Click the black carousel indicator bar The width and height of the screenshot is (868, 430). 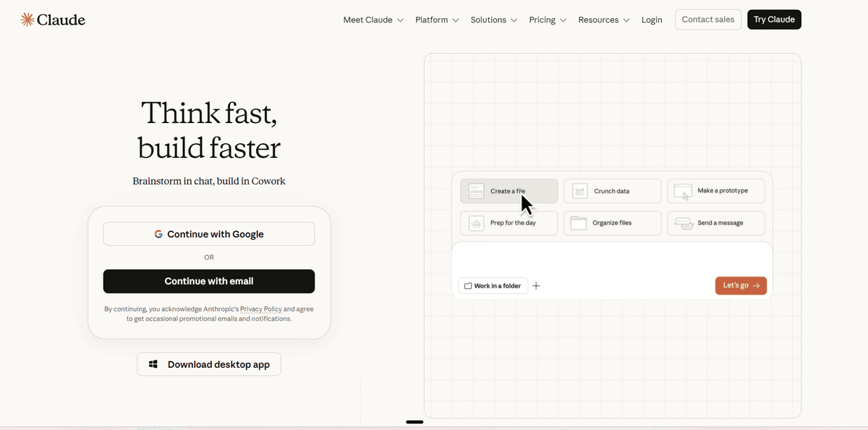[414, 421]
